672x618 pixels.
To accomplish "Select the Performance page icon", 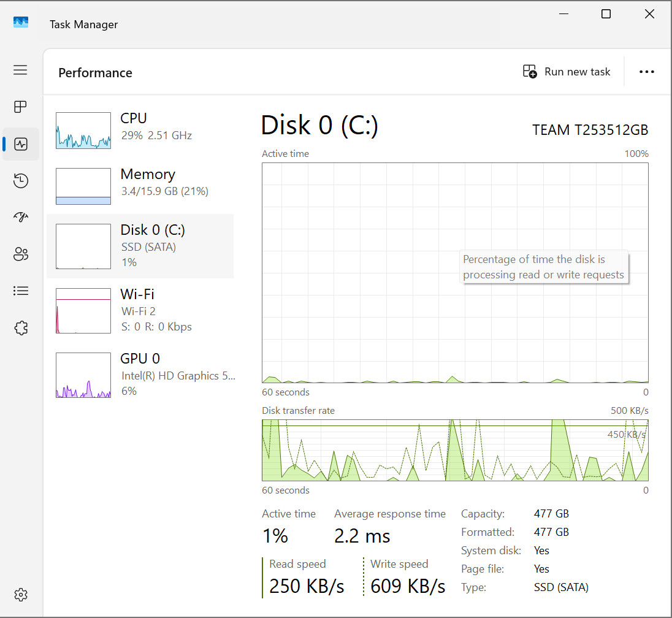I will [x=21, y=144].
